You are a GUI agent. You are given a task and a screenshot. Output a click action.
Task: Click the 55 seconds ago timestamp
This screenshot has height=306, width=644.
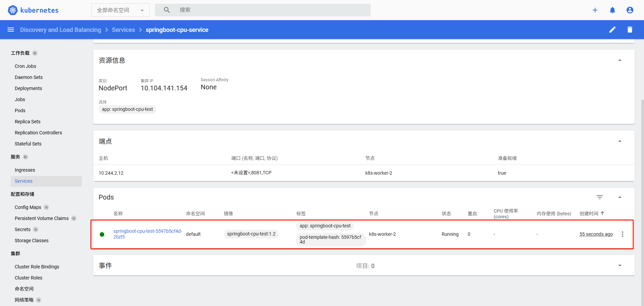click(x=596, y=234)
